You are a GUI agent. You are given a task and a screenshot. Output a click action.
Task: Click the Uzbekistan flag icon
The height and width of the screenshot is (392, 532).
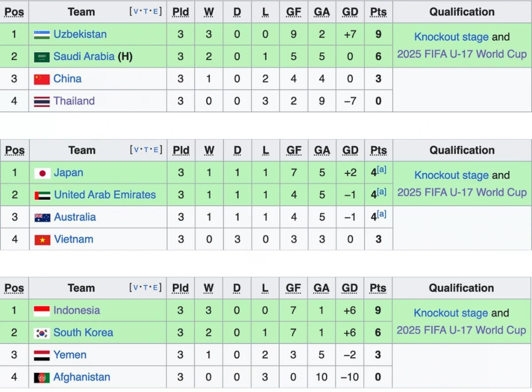coord(42,35)
